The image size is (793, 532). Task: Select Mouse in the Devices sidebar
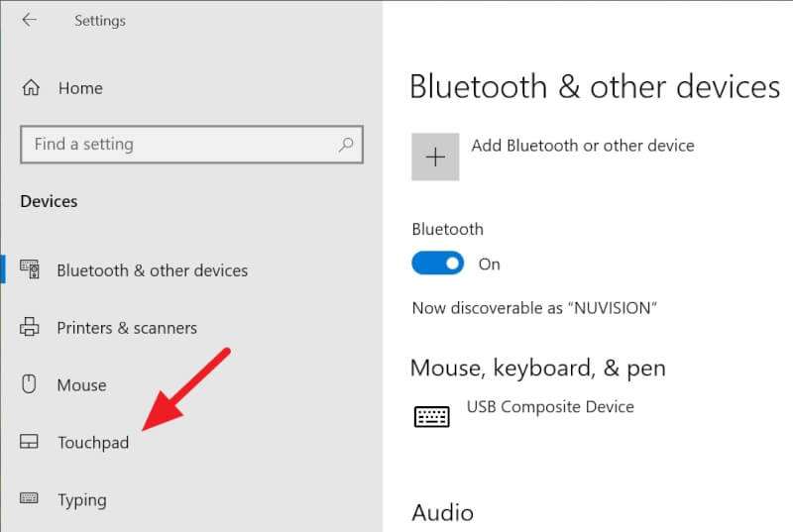click(x=82, y=385)
